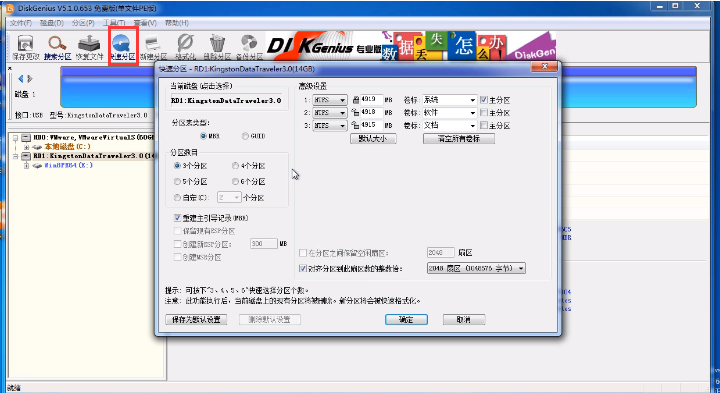Collapse the RD1 KingstonDataTraveler tree node
This screenshot has width=720, height=393.
pos(16,156)
